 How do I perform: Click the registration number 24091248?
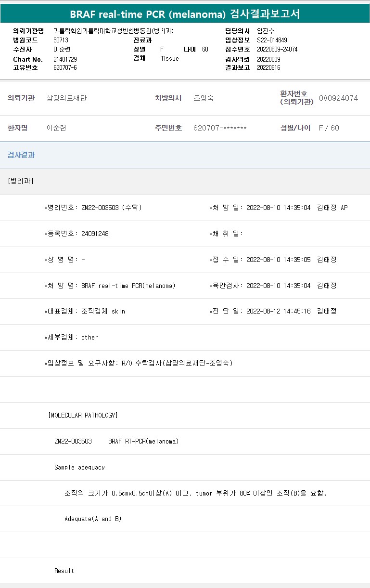point(95,234)
